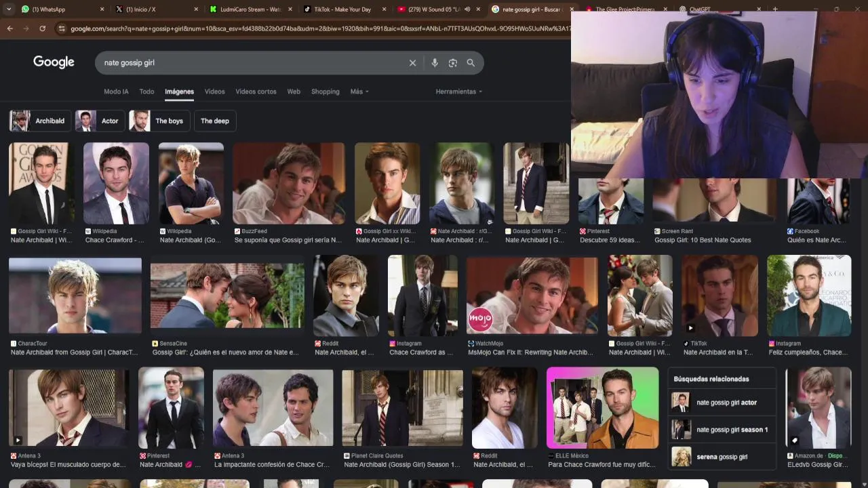The height and width of the screenshot is (488, 868).
Task: Select the Todo results tab
Action: (146, 91)
